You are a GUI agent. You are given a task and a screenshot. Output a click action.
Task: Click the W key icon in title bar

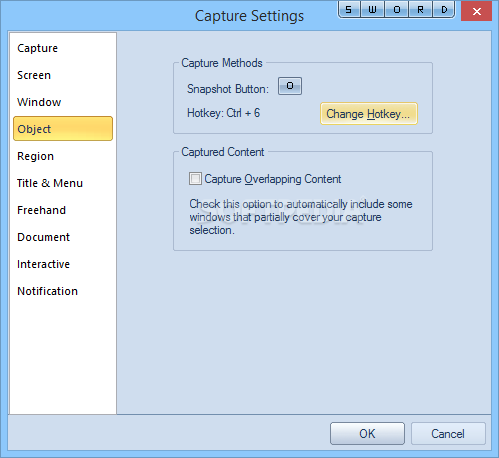[372, 9]
